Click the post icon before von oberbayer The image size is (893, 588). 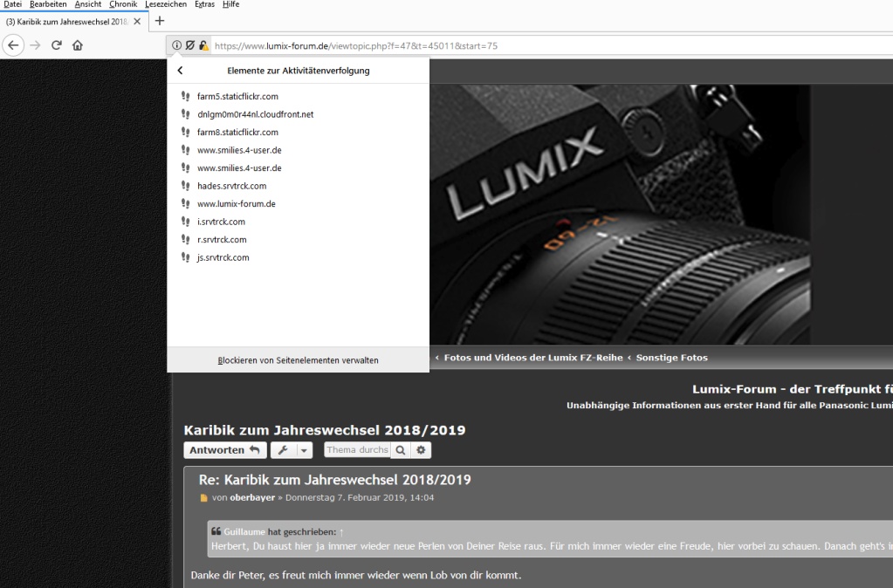click(x=204, y=498)
